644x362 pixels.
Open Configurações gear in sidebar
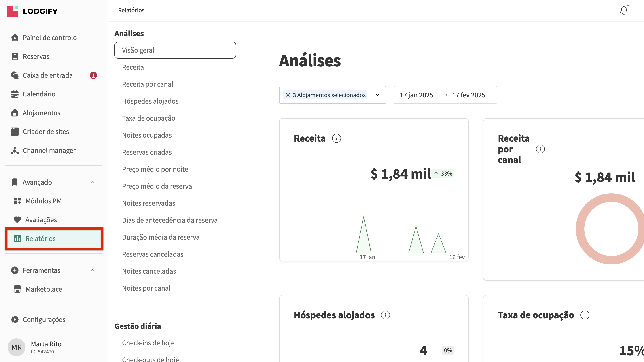[15, 319]
